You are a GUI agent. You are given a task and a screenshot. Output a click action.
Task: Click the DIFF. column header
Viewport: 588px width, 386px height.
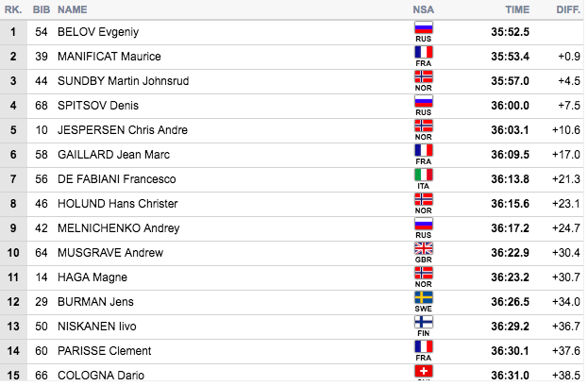click(x=568, y=9)
